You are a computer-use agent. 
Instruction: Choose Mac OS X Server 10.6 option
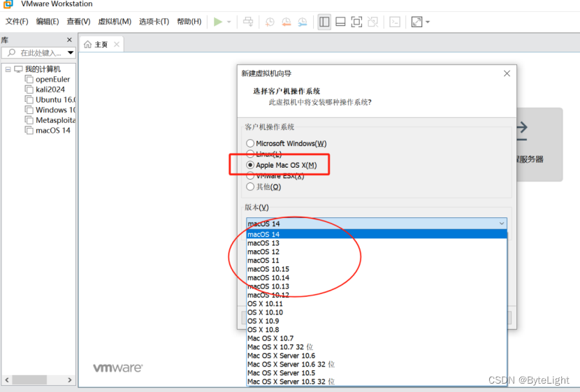377,356
